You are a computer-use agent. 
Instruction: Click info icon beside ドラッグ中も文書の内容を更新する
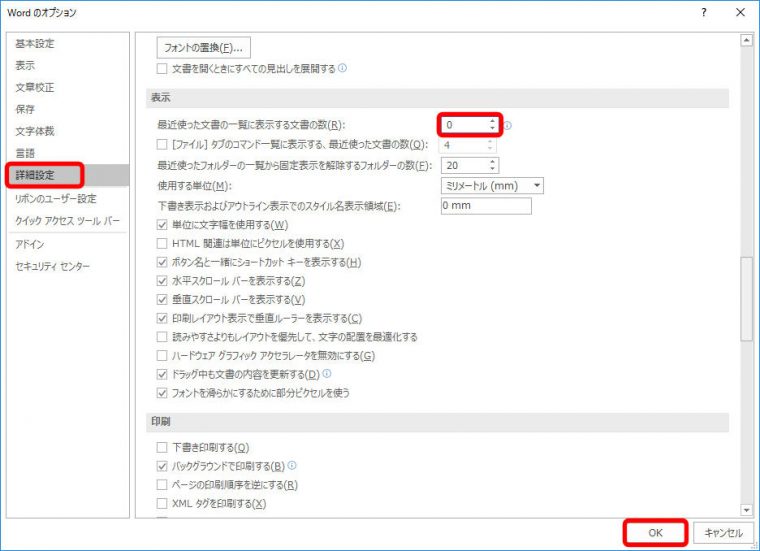[327, 374]
